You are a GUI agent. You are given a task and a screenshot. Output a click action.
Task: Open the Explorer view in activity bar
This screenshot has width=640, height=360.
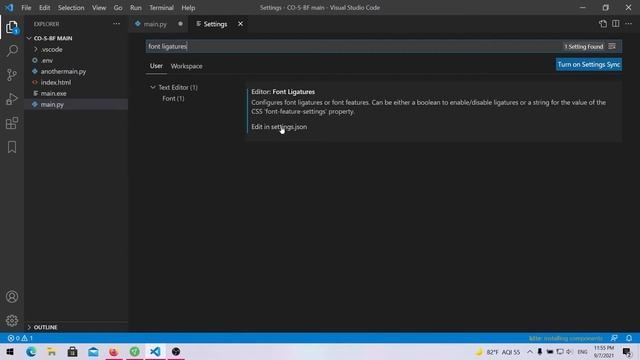[12, 27]
